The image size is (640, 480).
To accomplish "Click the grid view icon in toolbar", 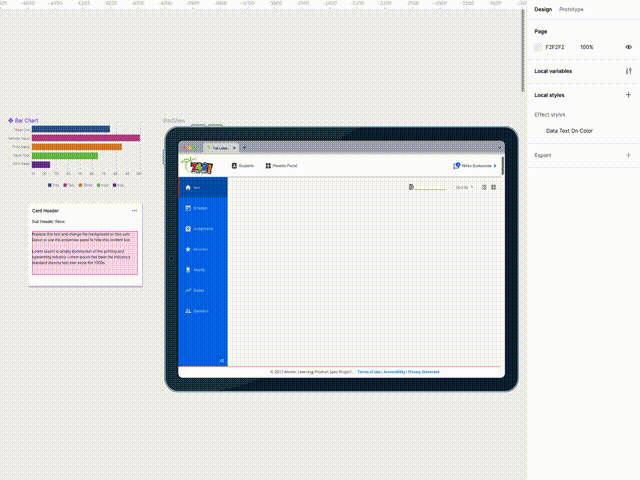I will 494,187.
